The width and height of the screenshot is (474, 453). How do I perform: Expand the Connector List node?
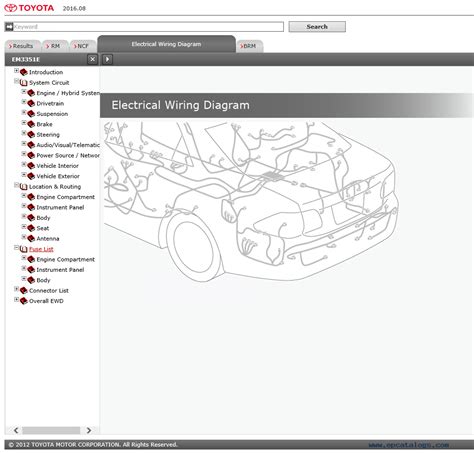(x=16, y=289)
